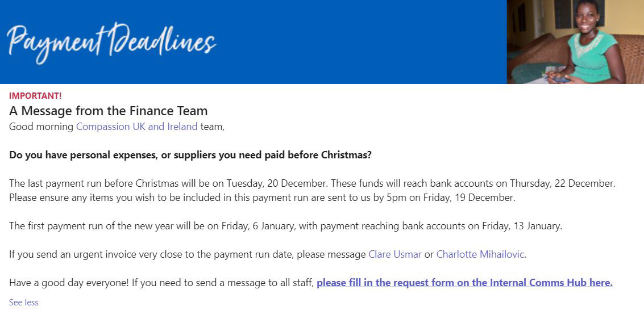Open the Compassion UK and Ireland mention
This screenshot has width=644, height=319.
(x=137, y=127)
